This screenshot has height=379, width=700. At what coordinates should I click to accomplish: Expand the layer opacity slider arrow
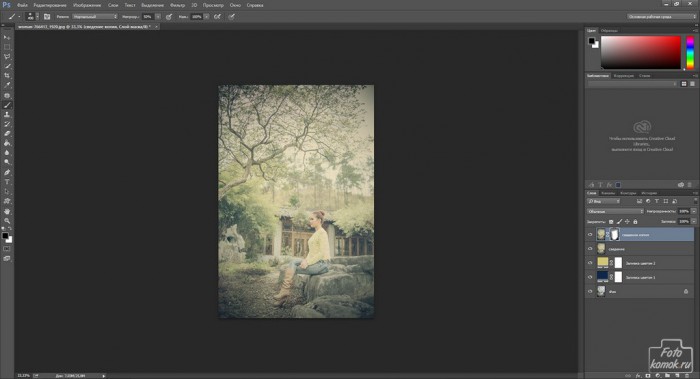tap(694, 211)
